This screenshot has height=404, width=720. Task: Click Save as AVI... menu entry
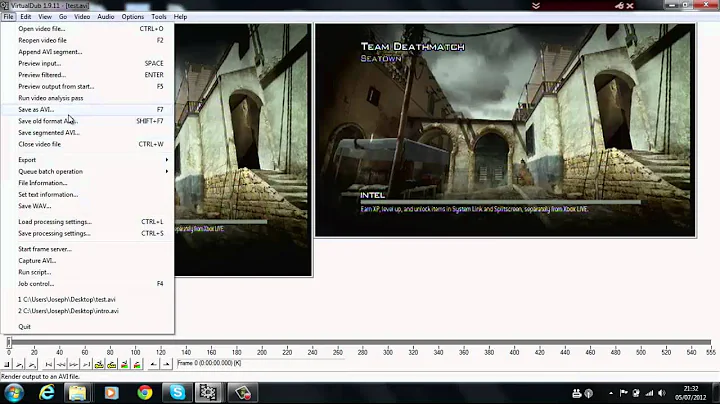[87, 109]
